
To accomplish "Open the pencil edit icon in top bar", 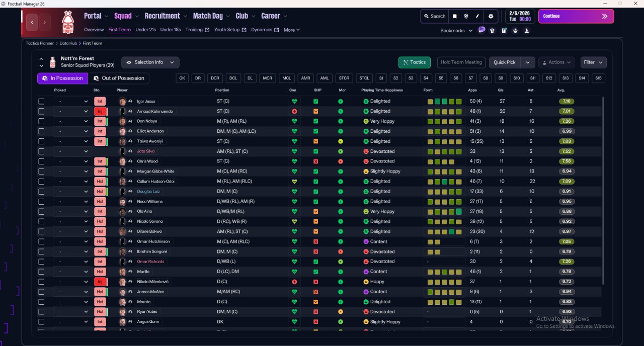I will [x=477, y=16].
